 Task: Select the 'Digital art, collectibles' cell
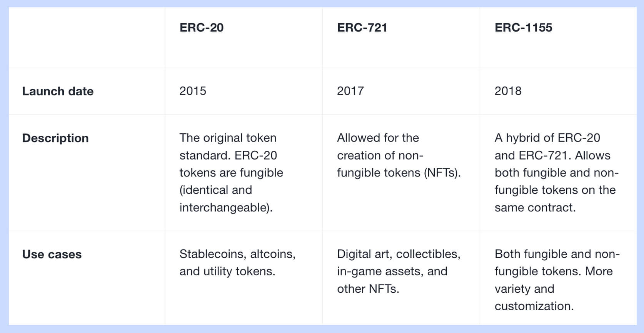(x=398, y=254)
